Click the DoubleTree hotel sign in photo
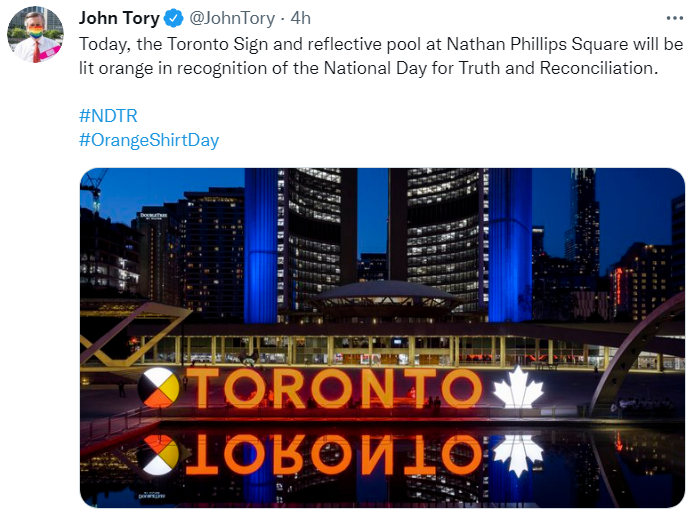This screenshot has height=514, width=691. (153, 216)
